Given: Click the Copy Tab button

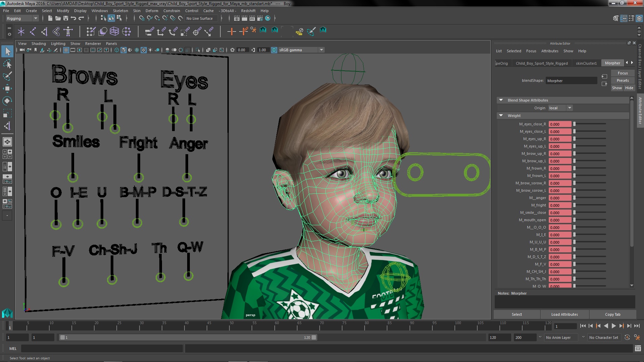Looking at the screenshot, I should click(613, 314).
